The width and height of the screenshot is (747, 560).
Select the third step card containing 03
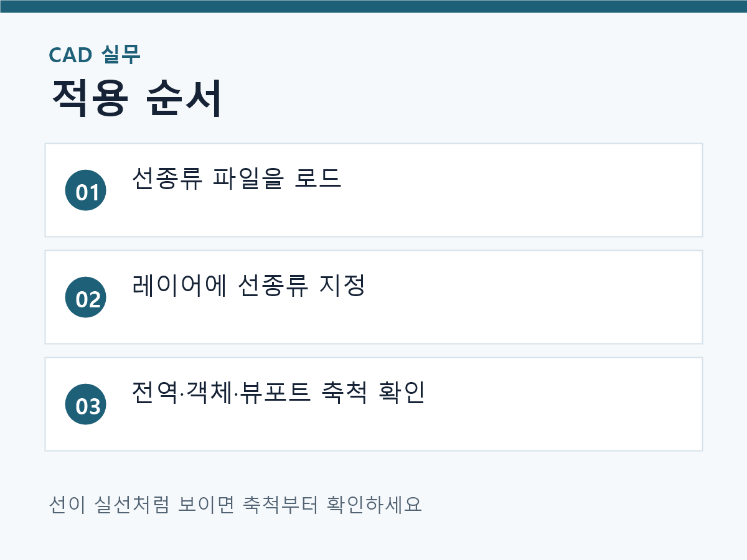point(374,404)
